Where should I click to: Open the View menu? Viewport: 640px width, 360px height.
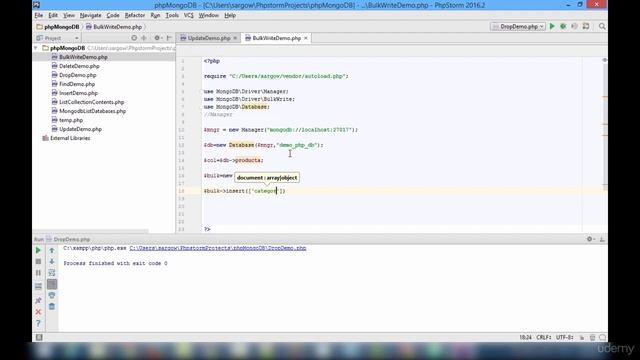(69, 16)
